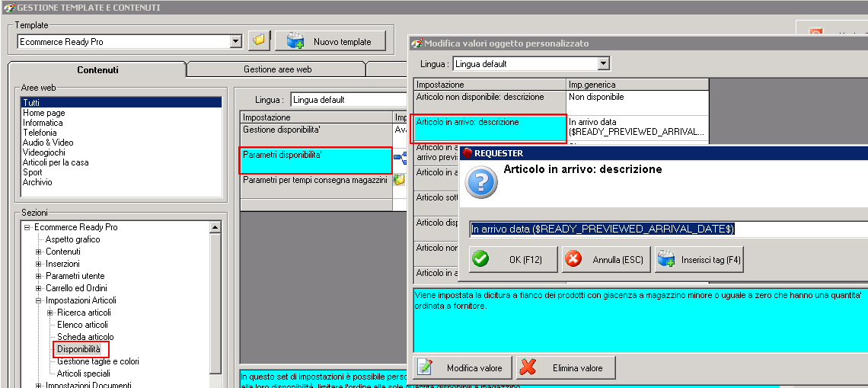
Task: Click the Inserisci tag (F4) button
Action: [x=699, y=259]
